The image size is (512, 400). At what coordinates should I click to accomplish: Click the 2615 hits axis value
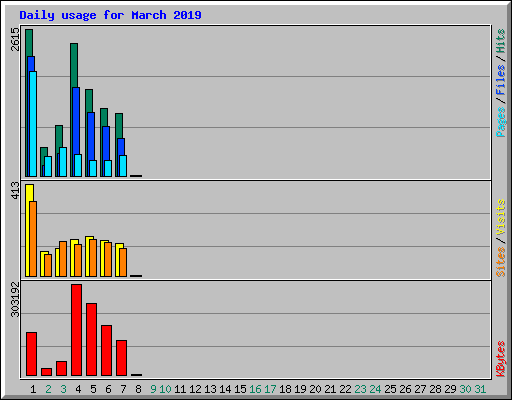[15, 39]
